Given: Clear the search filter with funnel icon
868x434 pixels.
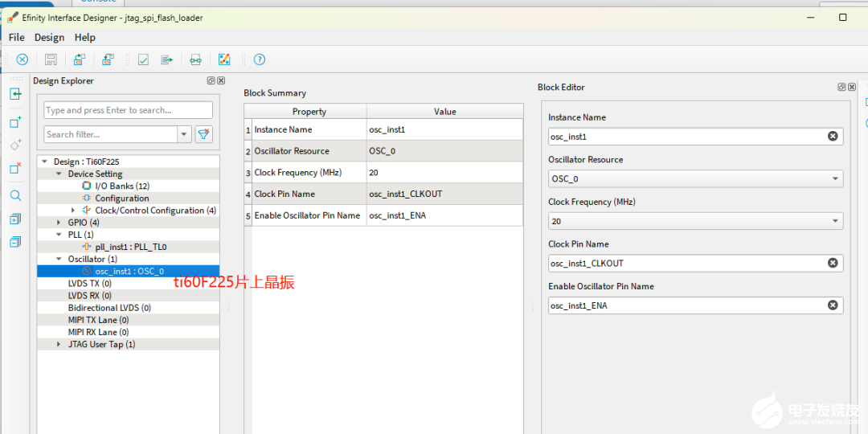Looking at the screenshot, I should click(204, 134).
